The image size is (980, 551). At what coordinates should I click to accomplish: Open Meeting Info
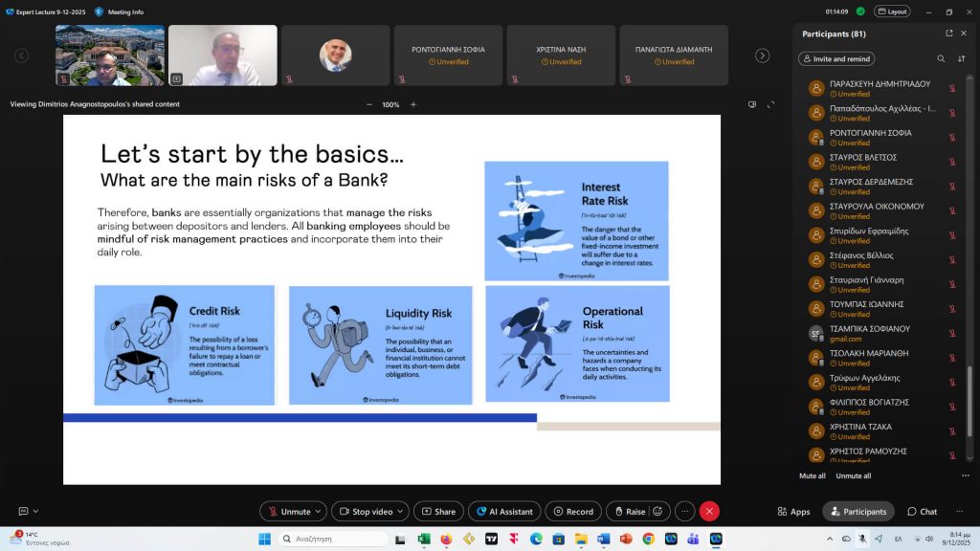pyautogui.click(x=121, y=11)
